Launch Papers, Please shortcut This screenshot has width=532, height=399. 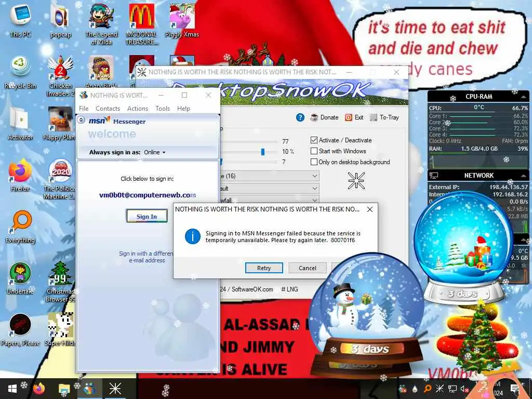(20, 329)
